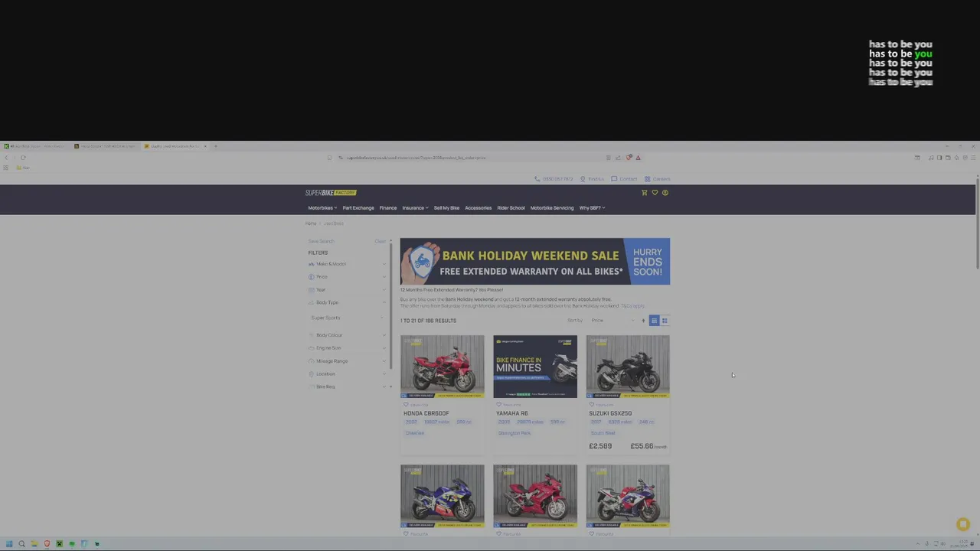980x551 pixels.
Task: Open the red Honda CBR600F thumbnail
Action: 443,367
